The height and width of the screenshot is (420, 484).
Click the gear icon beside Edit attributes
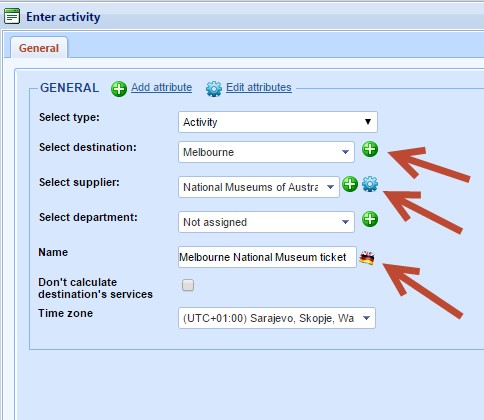coord(214,89)
